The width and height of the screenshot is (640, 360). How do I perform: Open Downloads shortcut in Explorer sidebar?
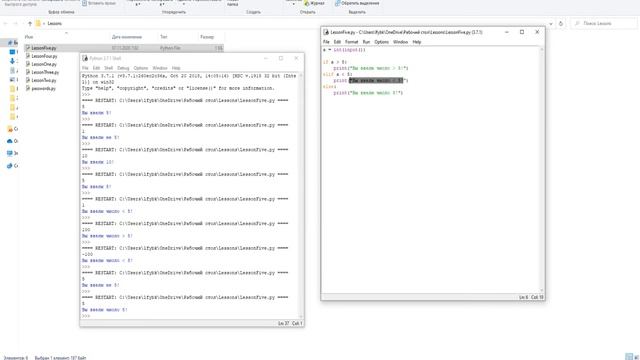pos(13,61)
